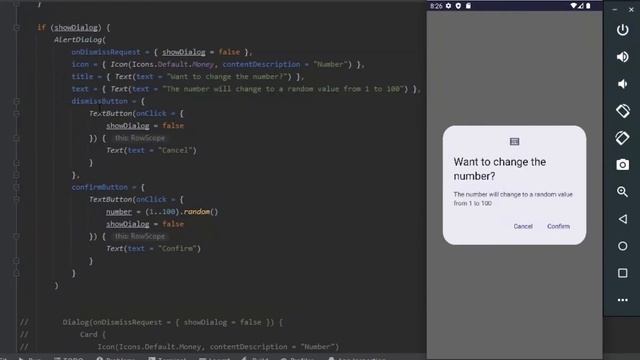Click the 'this: RowScope' hint after confirm TextButton
Image resolution: width=640 pixels, height=360 pixels.
coord(140,236)
